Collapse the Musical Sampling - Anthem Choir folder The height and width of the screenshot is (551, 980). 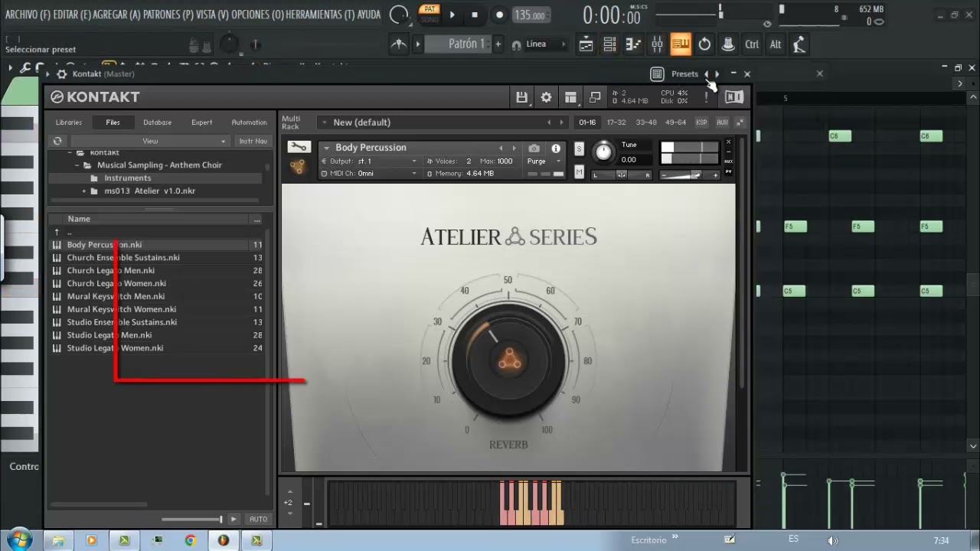[77, 165]
